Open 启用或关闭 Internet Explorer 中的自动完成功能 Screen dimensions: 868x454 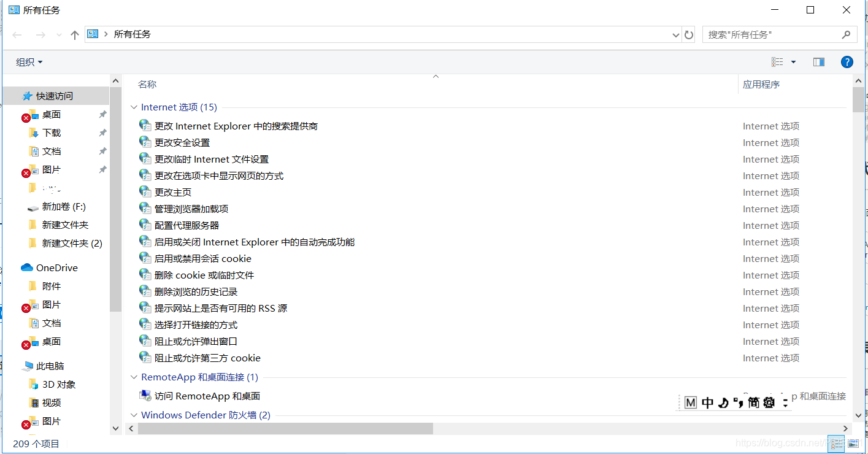click(255, 242)
